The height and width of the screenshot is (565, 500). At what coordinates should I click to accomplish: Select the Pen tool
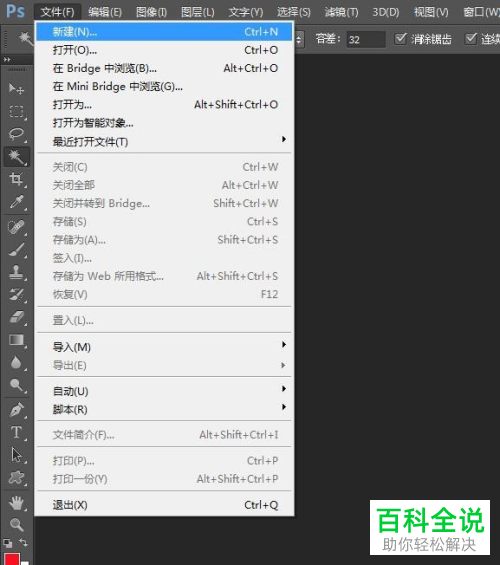[16, 410]
